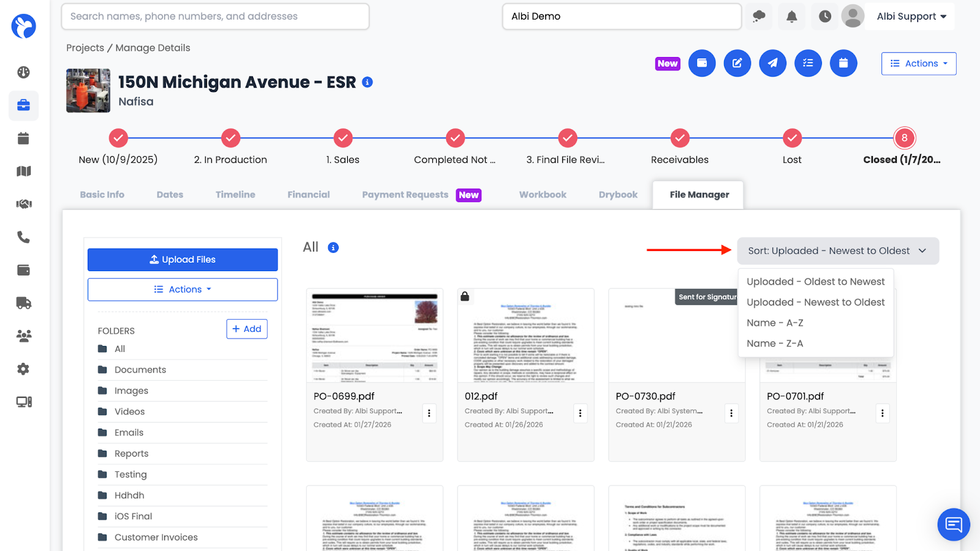Click the blue edit pencil icon
The height and width of the screenshot is (551, 980).
pyautogui.click(x=737, y=63)
